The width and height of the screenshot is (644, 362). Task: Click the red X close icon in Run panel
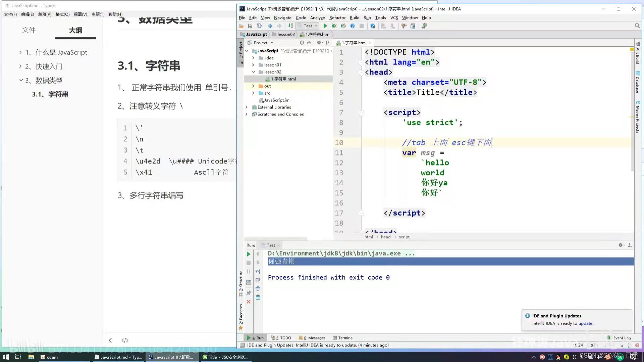[x=249, y=302]
